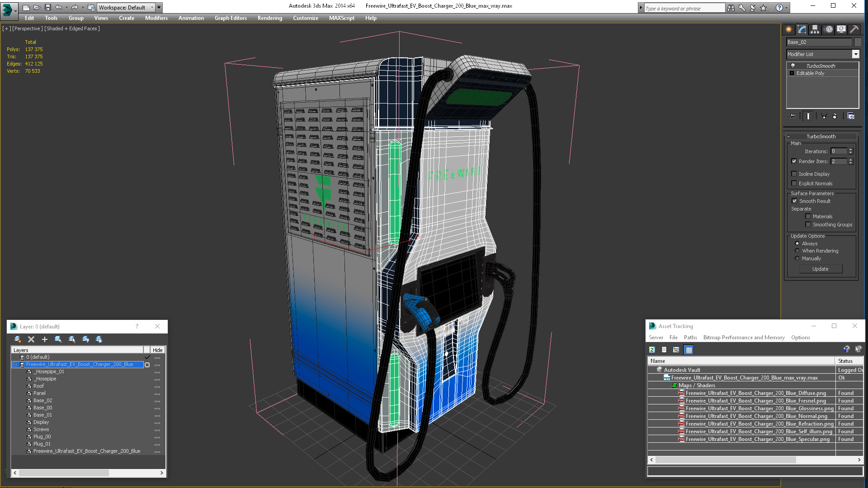The height and width of the screenshot is (488, 868).
Task: Click the object color swatch beside Base_02
Action: pyautogui.click(x=857, y=42)
